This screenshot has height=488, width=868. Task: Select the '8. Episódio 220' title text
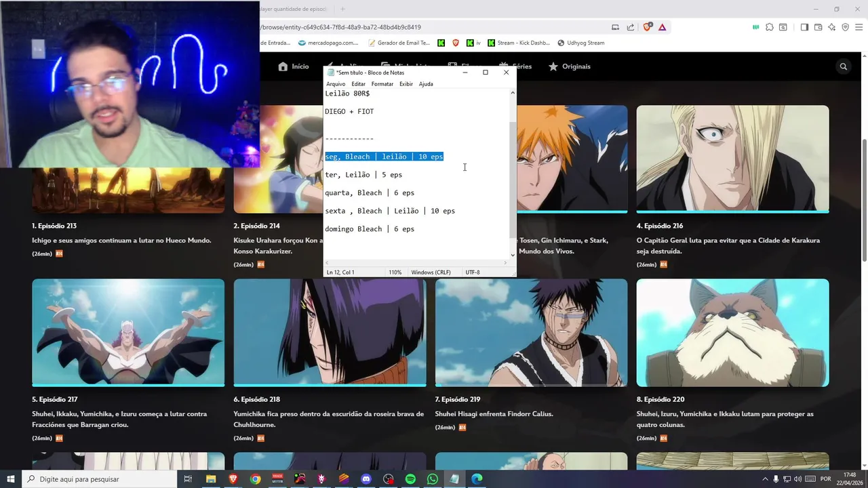pyautogui.click(x=660, y=399)
